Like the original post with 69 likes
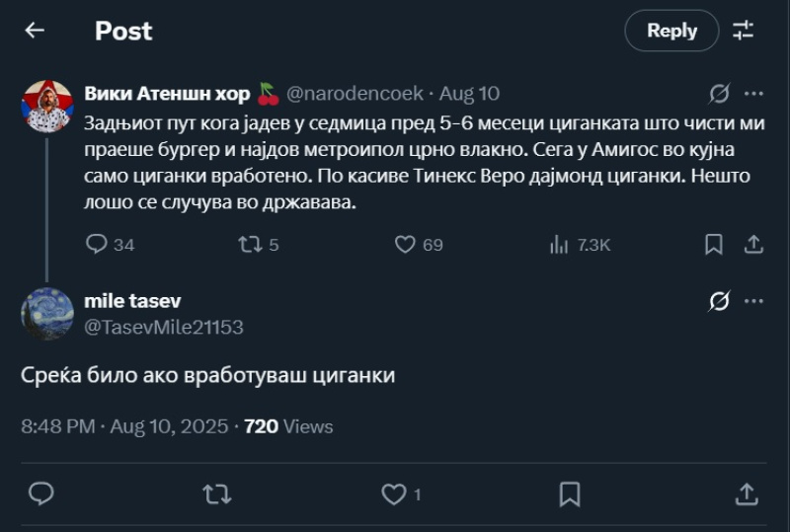The width and height of the screenshot is (790, 532). pos(404,244)
